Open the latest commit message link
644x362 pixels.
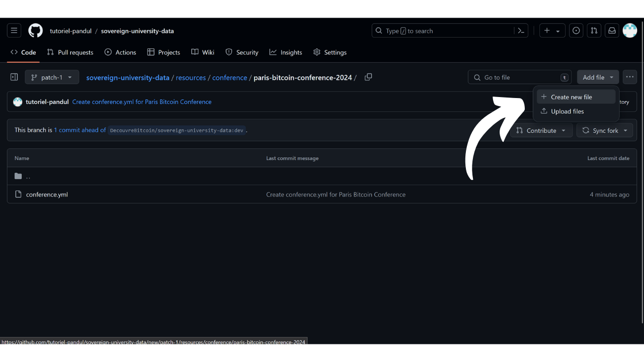pyautogui.click(x=142, y=102)
